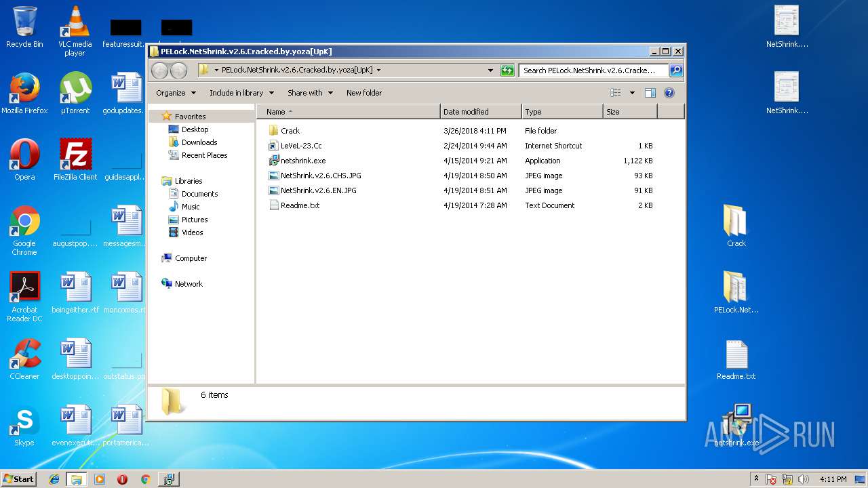
Task: Click the New folder button
Action: click(364, 93)
